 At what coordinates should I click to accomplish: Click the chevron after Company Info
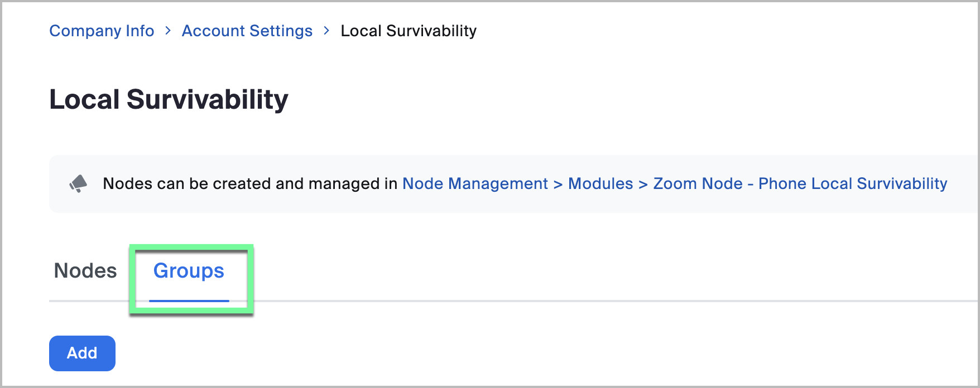[168, 31]
